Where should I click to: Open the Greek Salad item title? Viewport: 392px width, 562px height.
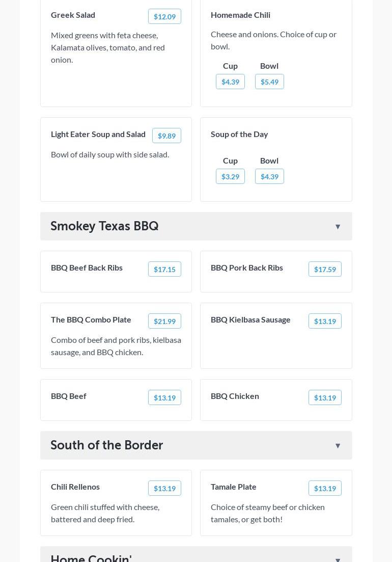click(73, 15)
